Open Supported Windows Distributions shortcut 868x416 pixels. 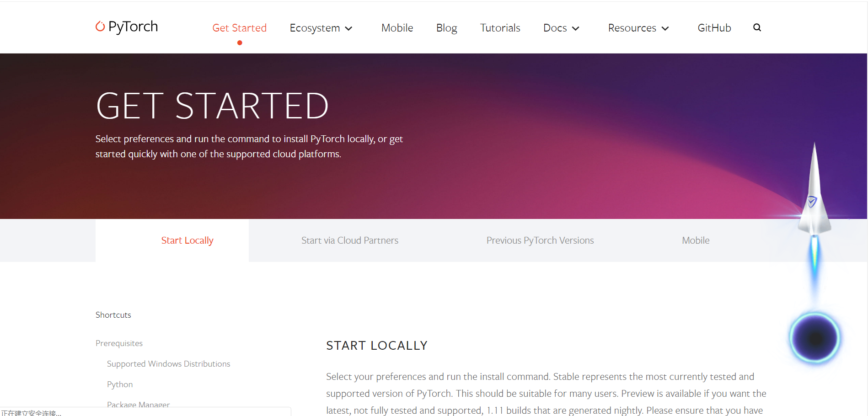(168, 364)
